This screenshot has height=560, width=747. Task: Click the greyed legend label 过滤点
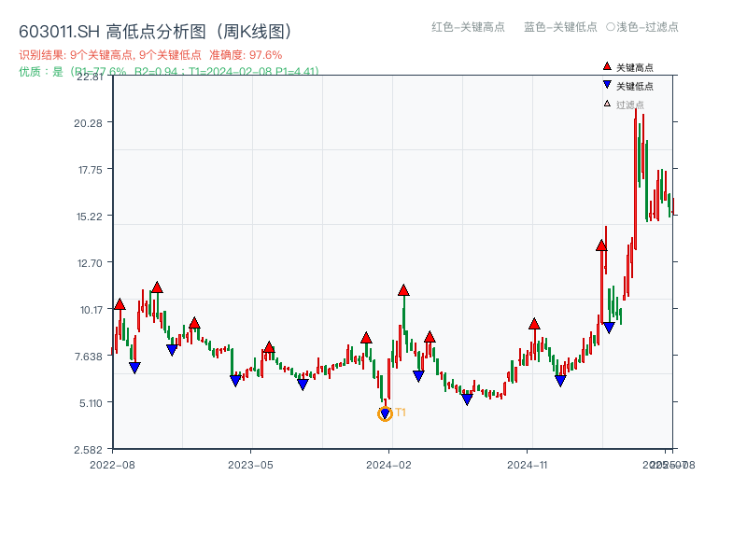click(x=629, y=105)
